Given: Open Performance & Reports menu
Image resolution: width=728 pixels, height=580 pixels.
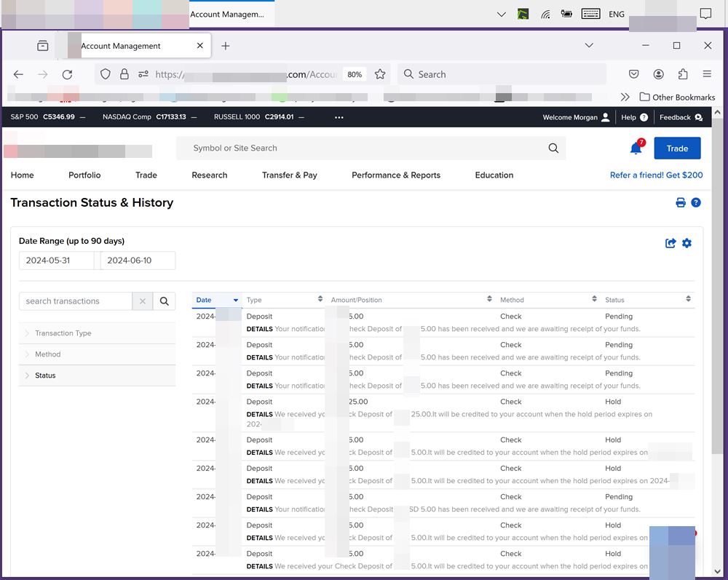Looking at the screenshot, I should tap(396, 175).
